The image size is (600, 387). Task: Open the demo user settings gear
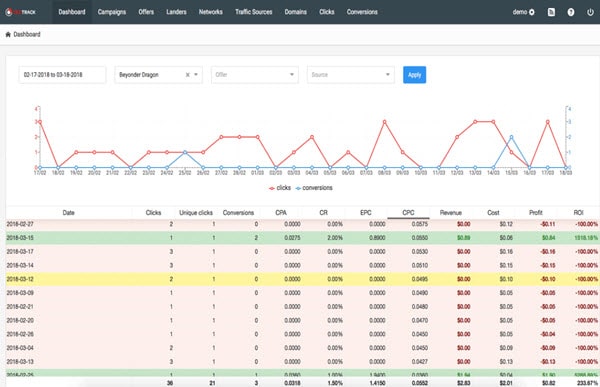click(x=532, y=12)
